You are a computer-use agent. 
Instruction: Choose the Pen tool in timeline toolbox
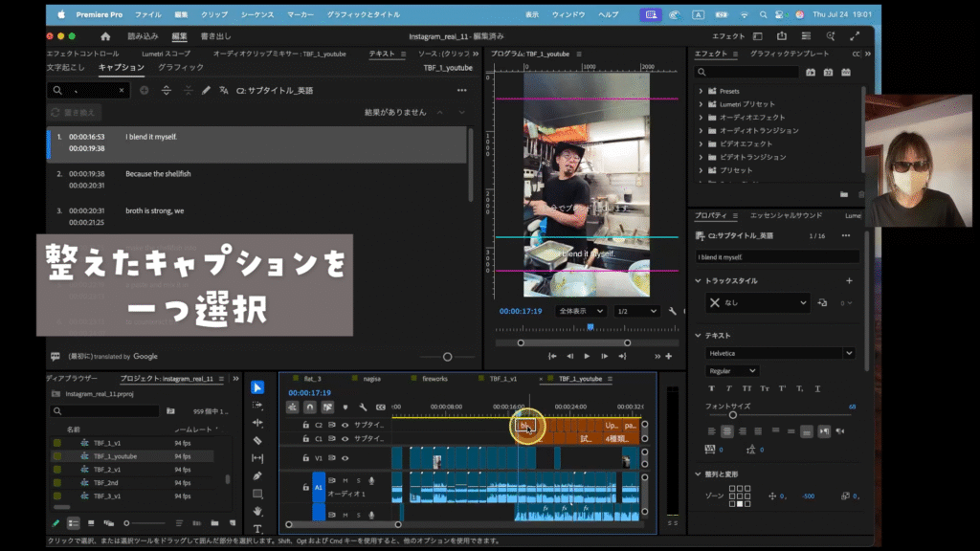tap(256, 476)
